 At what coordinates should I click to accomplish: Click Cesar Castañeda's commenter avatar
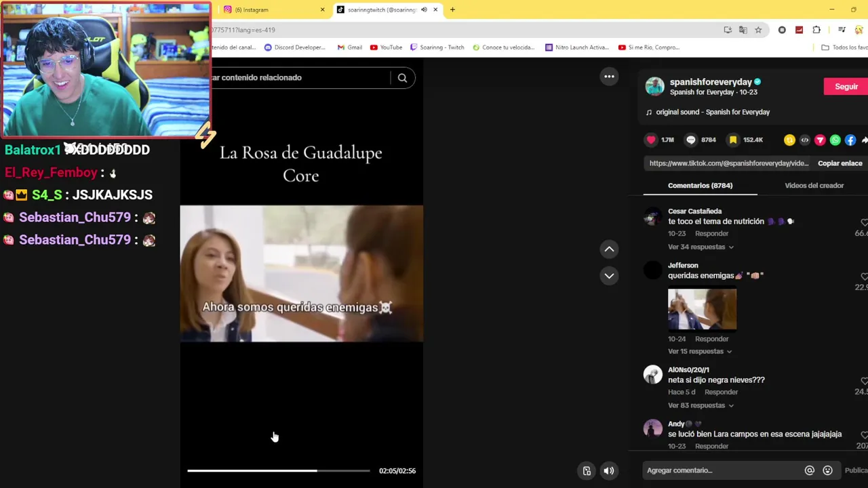click(x=652, y=217)
